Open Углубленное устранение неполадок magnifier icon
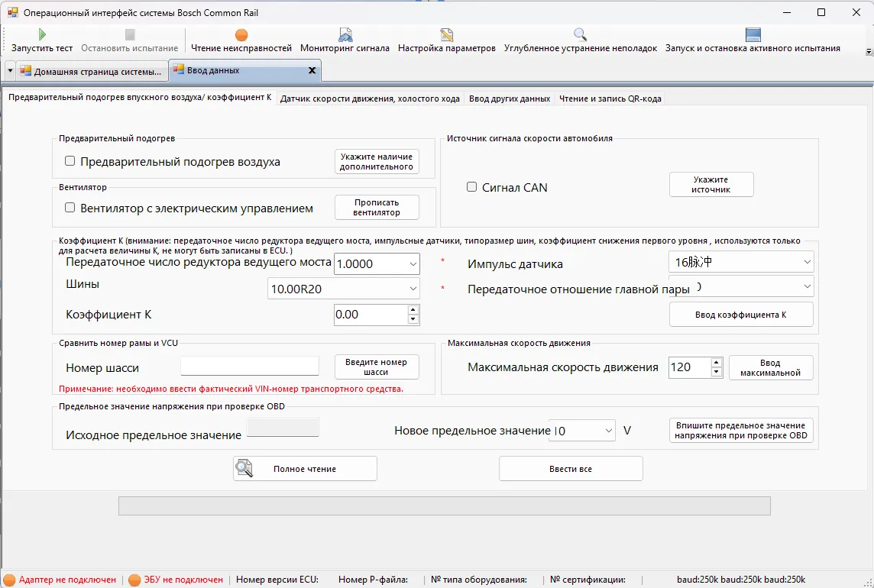Viewport: 874px width, 588px height. [x=581, y=35]
